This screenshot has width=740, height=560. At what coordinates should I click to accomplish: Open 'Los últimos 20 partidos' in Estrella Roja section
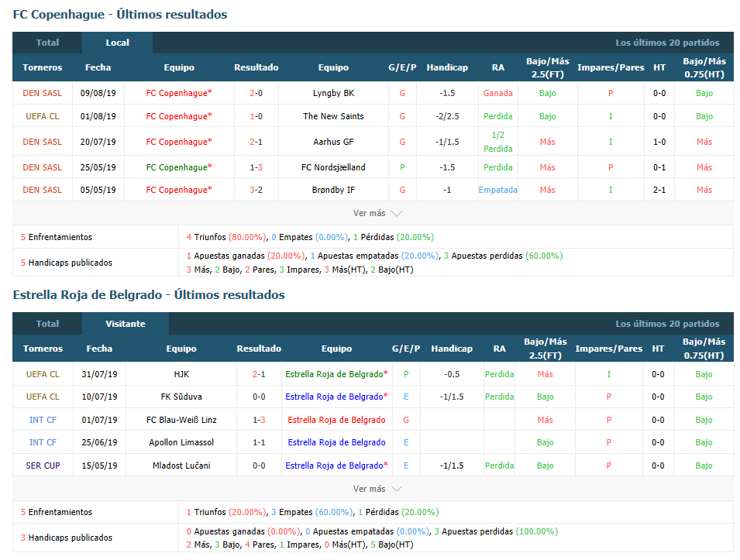(x=667, y=324)
